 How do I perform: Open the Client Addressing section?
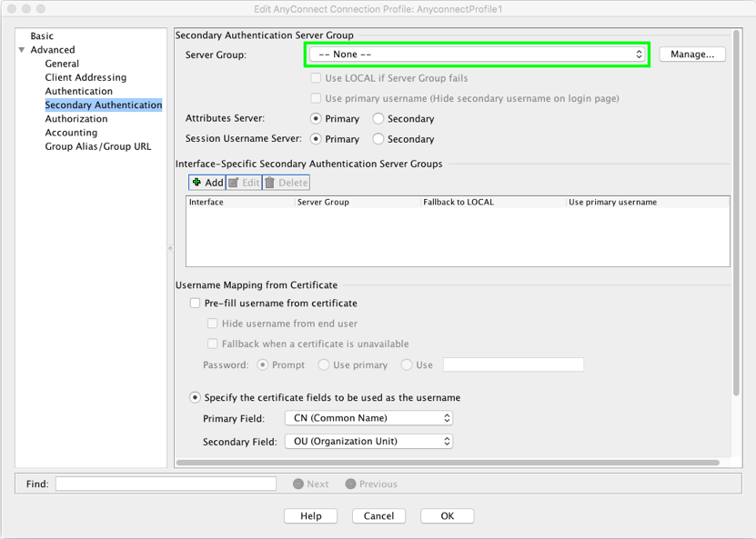click(x=86, y=78)
